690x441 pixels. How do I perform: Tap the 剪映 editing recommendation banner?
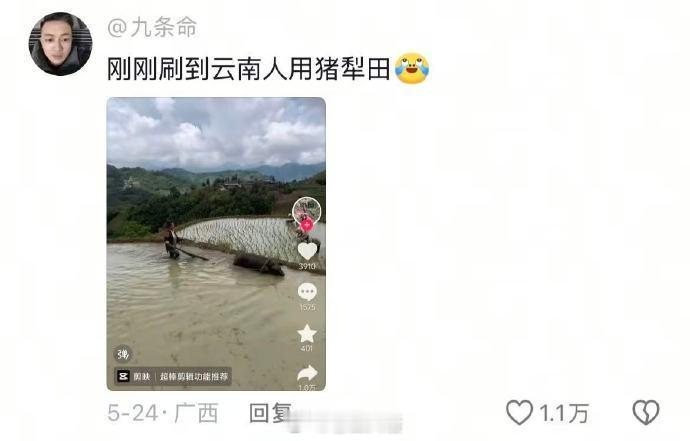click(x=173, y=376)
